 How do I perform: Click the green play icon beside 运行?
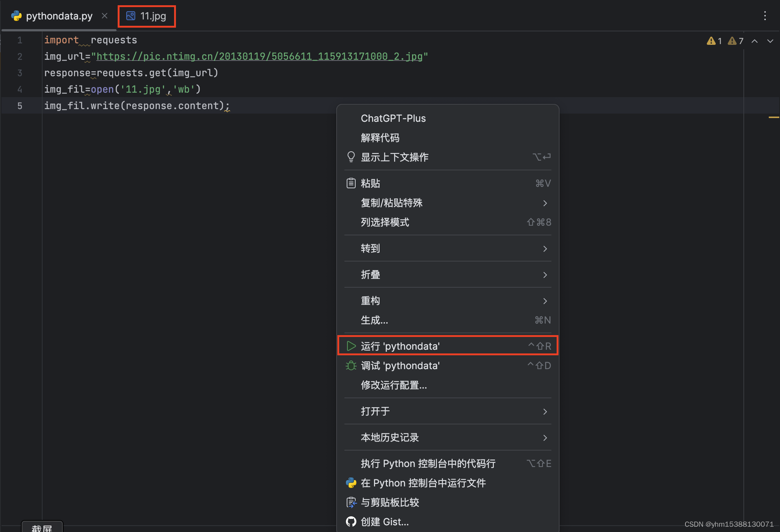tap(351, 346)
